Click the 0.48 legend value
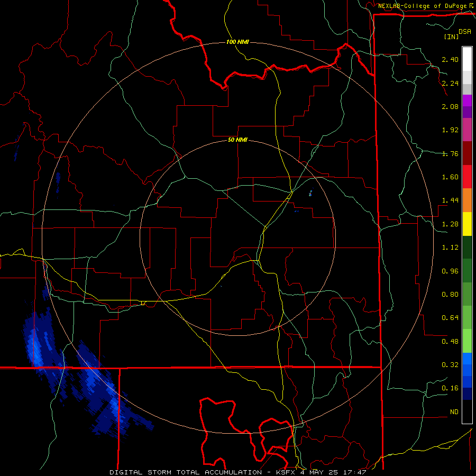Image resolution: width=476 pixels, height=476 pixels. click(x=450, y=342)
